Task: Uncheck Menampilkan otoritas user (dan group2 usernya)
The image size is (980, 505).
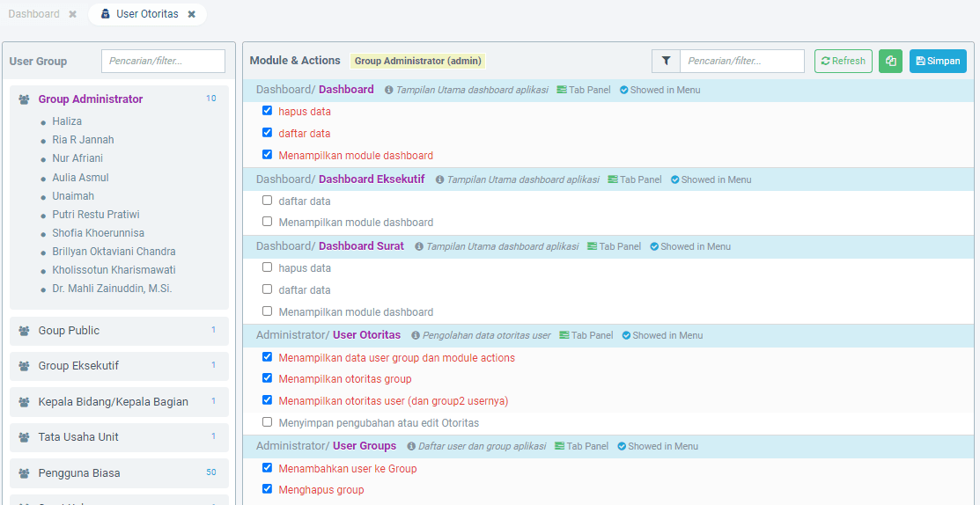Action: pyautogui.click(x=268, y=400)
